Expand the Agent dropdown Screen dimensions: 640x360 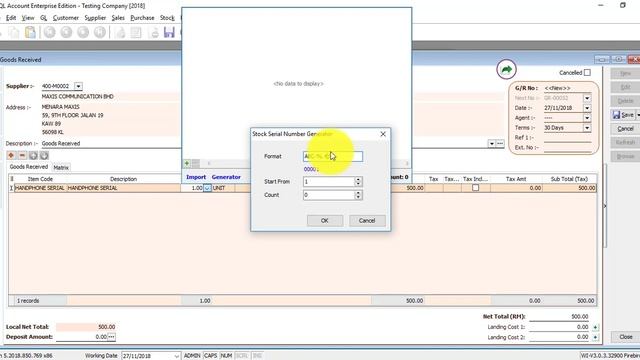[x=587, y=118]
